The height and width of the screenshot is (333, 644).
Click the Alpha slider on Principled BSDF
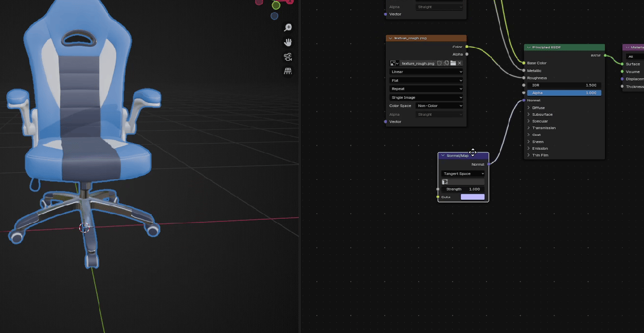(x=564, y=93)
